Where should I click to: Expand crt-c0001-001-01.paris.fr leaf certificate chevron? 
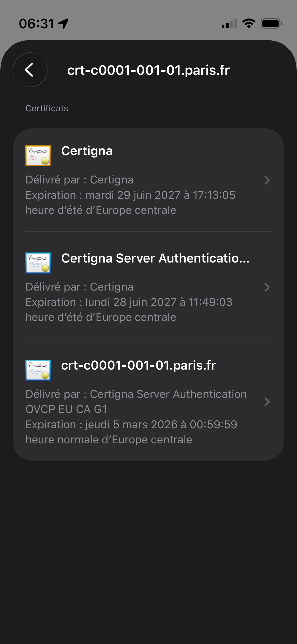point(267,402)
